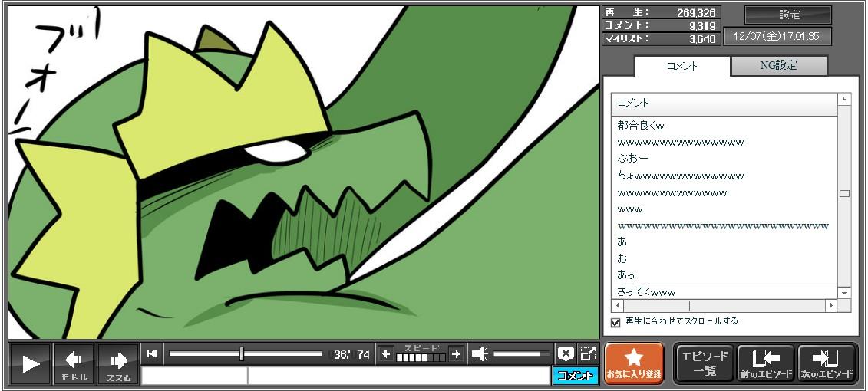Jump to start with skip-to-beginning icon

[153, 353]
